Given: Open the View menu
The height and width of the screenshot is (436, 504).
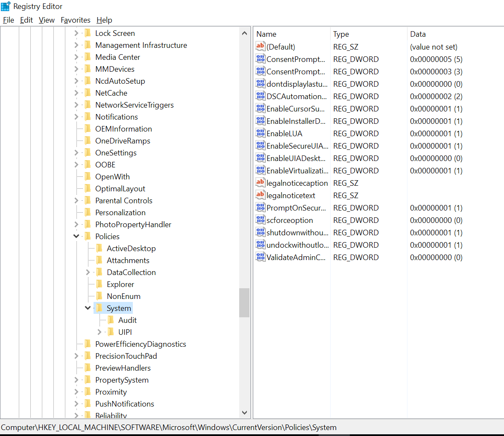Looking at the screenshot, I should (47, 20).
